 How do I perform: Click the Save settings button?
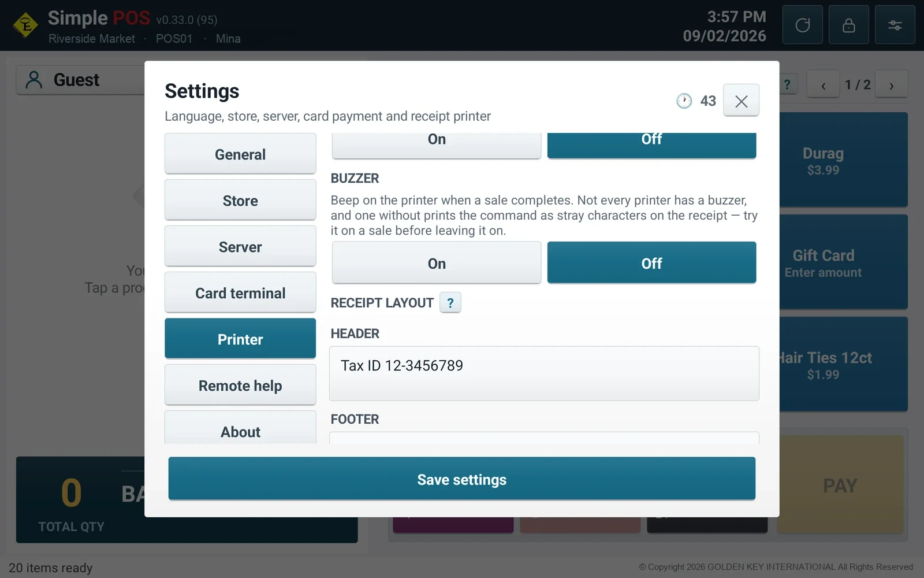462,479
